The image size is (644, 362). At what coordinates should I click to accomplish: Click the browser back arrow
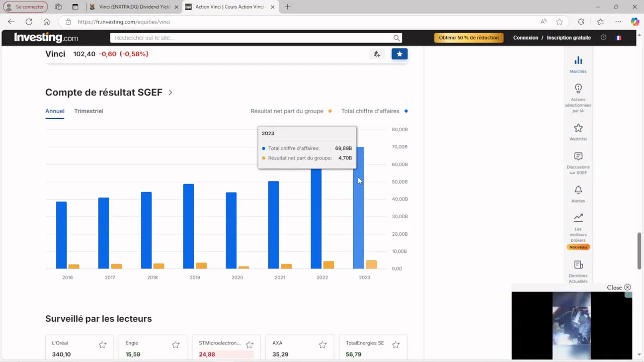coord(11,22)
